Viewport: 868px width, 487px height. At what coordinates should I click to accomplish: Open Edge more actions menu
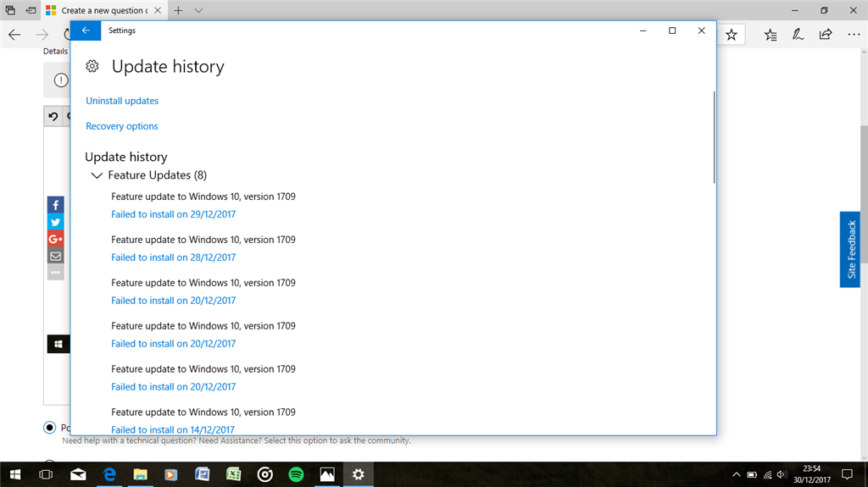tap(854, 35)
